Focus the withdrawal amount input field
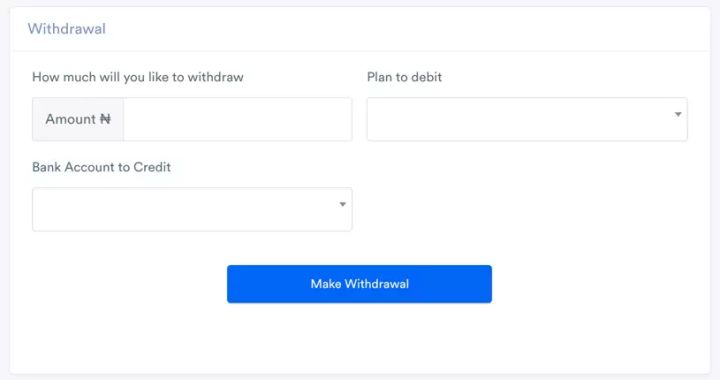 (237, 119)
